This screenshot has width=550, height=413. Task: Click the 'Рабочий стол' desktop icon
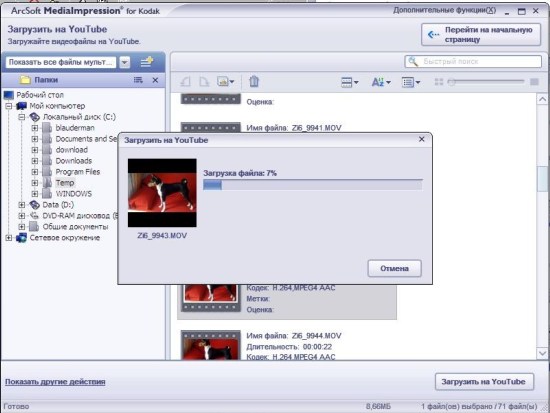[8, 95]
